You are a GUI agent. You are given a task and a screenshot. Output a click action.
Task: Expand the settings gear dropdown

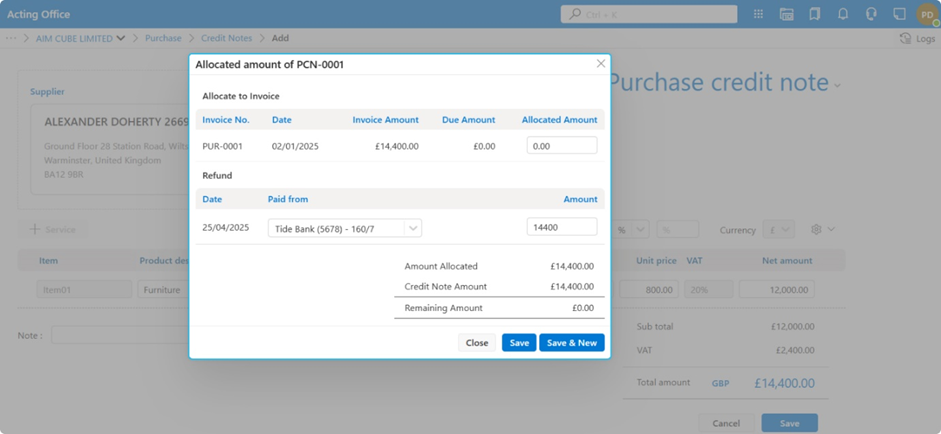click(x=822, y=230)
